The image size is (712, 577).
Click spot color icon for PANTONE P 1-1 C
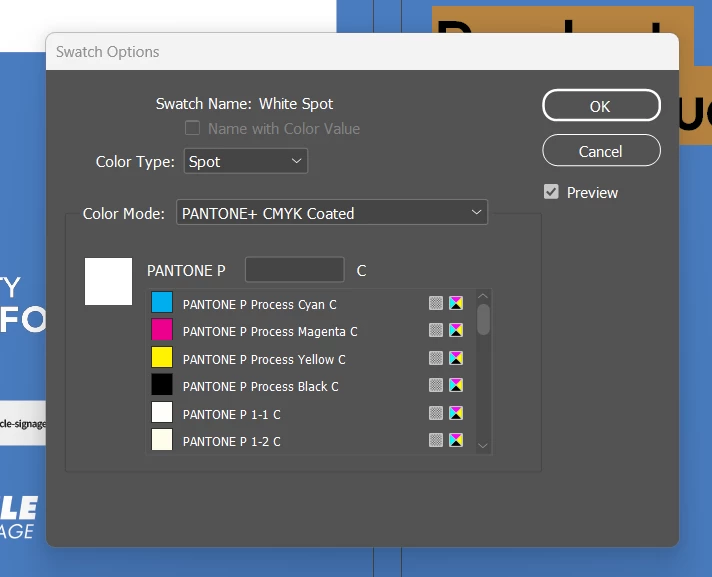click(x=436, y=413)
